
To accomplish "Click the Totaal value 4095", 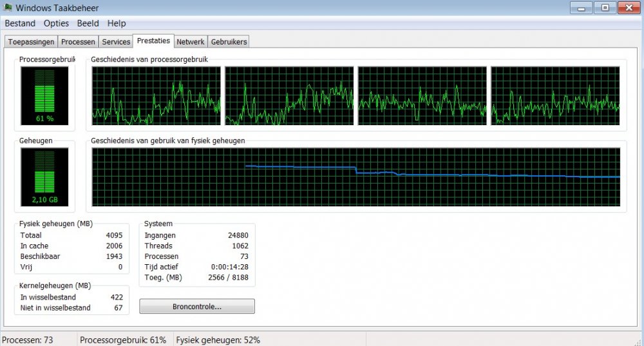I will [114, 235].
